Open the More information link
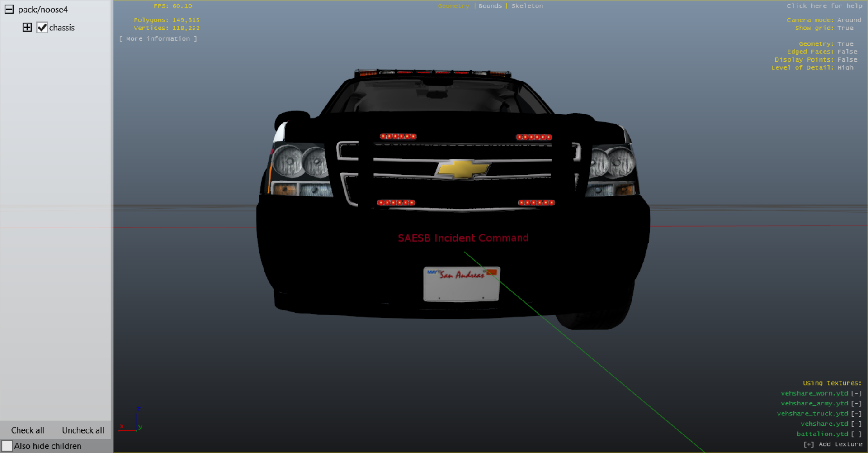 coord(158,39)
